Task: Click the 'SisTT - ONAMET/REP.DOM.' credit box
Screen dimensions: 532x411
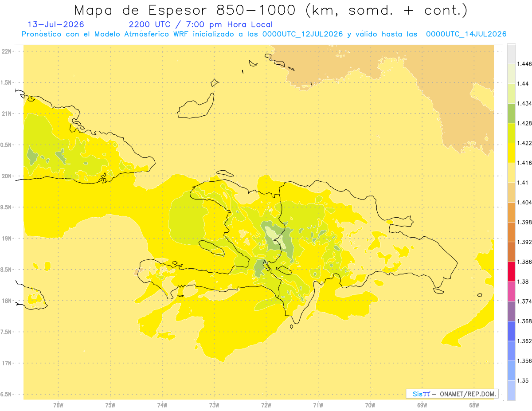Action: [452, 394]
